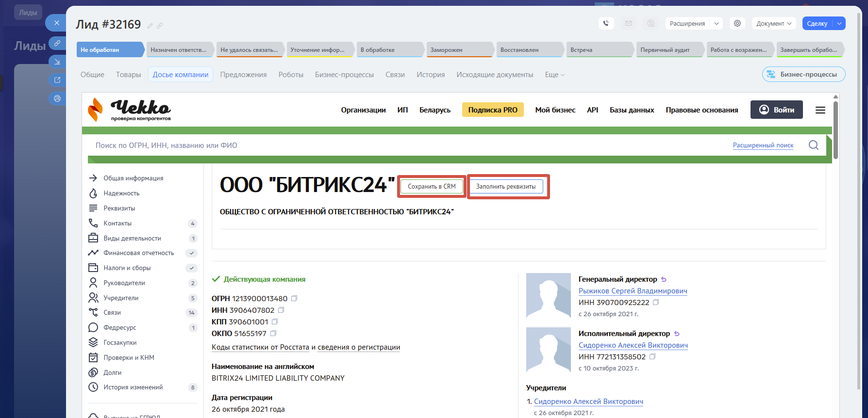Click the Сделку convert button
Image resolution: width=868 pixels, height=418 pixels.
818,23
